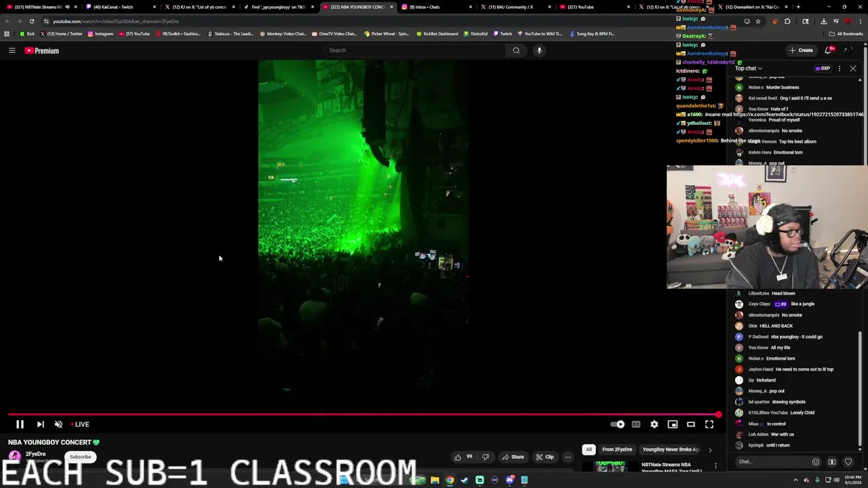Open Steam from the taskbar
The width and height of the screenshot is (868, 488).
point(465,480)
